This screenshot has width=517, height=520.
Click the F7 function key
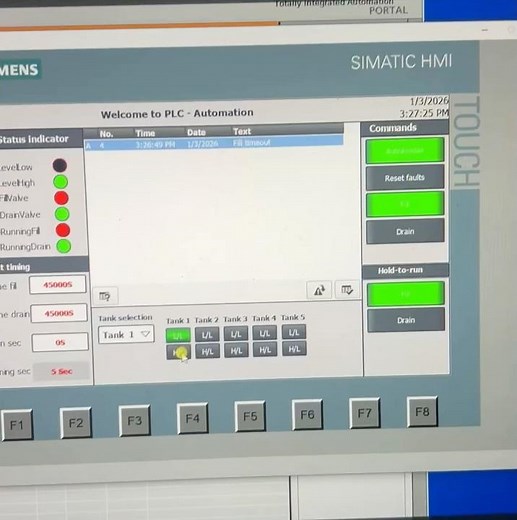pyautogui.click(x=364, y=413)
